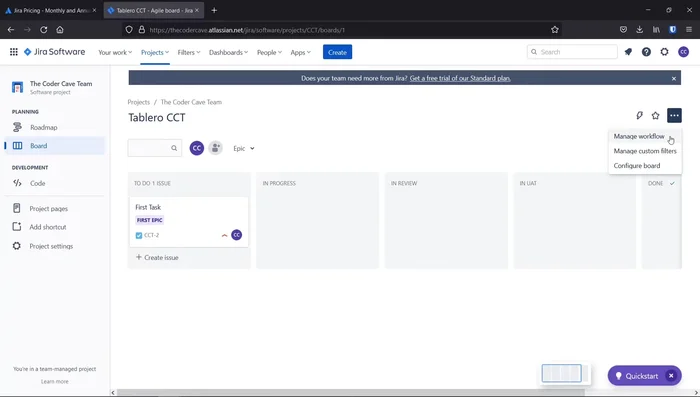Open a new browser tab
The image size is (700, 397).
(x=214, y=10)
